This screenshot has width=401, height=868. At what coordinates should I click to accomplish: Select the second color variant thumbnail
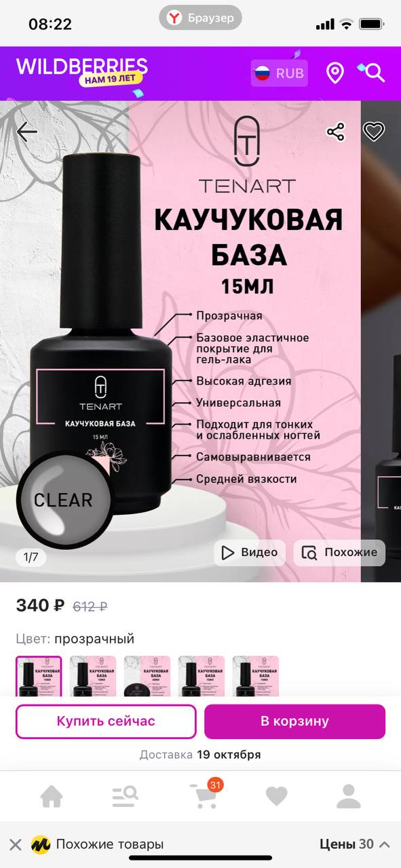click(x=93, y=676)
